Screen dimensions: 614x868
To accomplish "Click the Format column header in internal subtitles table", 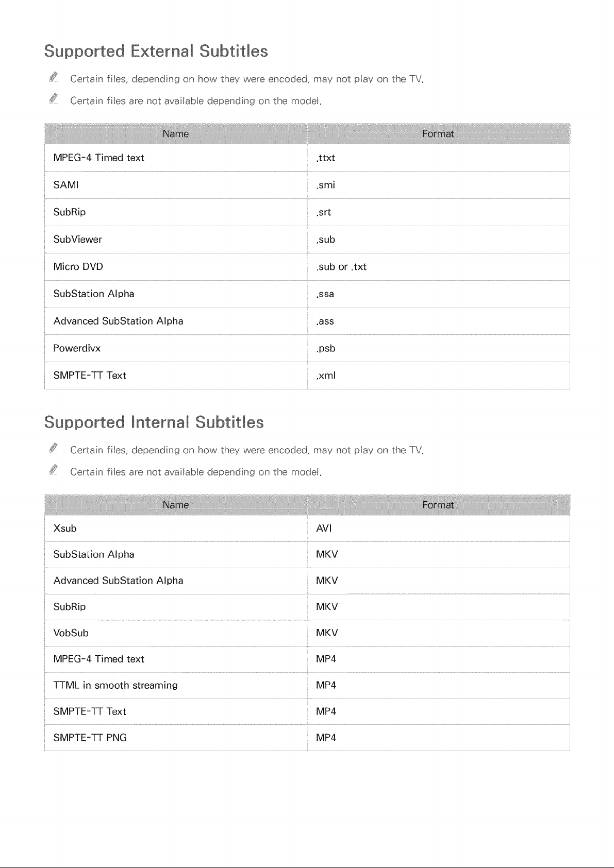I will tap(438, 505).
